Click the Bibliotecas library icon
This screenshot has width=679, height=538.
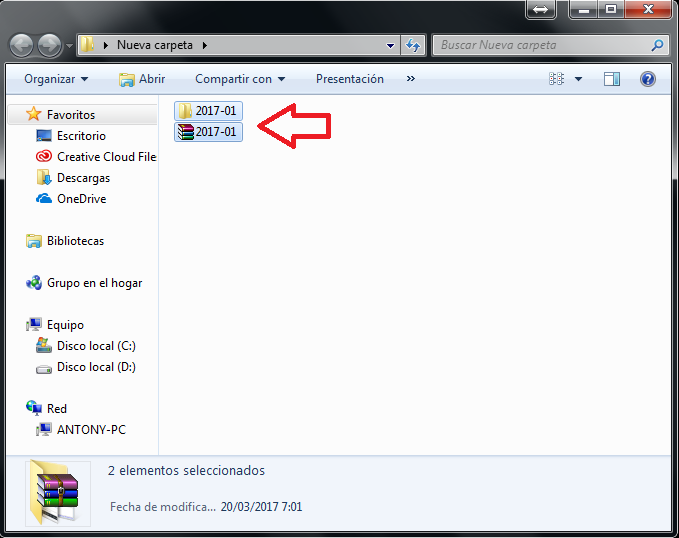click(x=34, y=241)
